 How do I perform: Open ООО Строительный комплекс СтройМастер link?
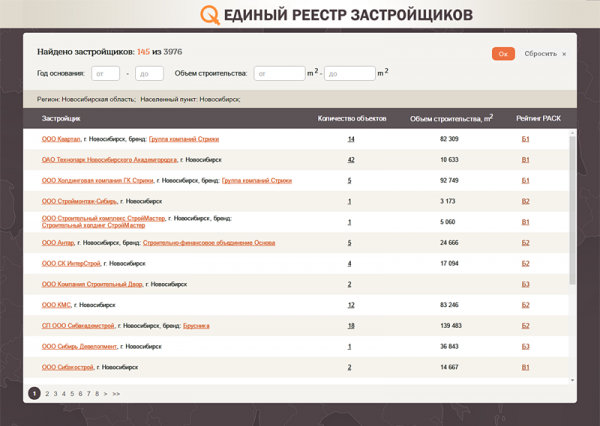(x=103, y=218)
